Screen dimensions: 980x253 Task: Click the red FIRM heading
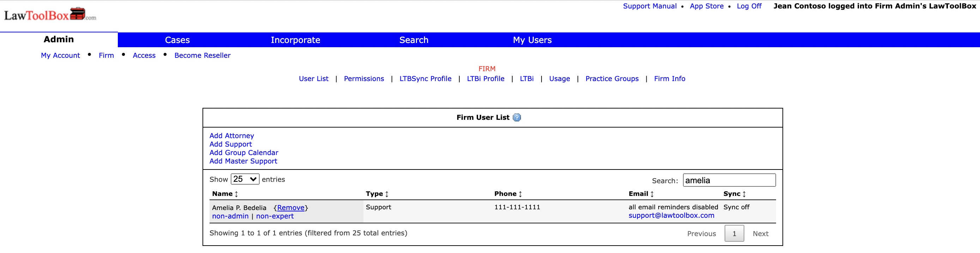coord(486,69)
